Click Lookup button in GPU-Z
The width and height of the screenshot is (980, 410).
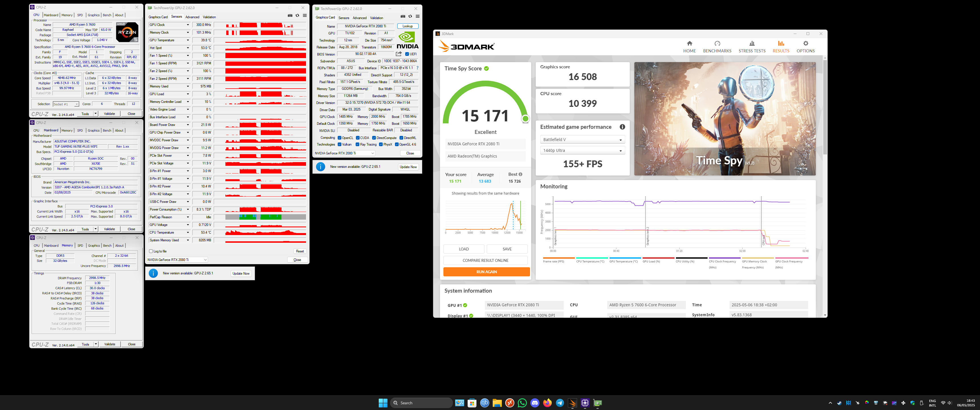[x=408, y=26]
